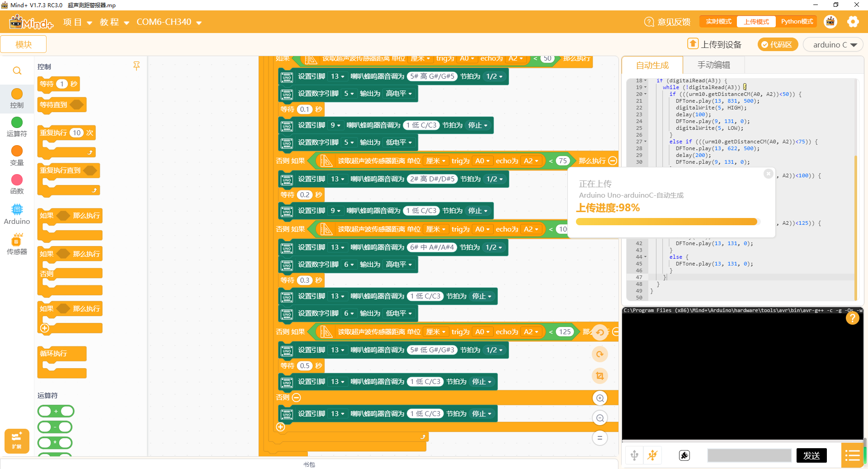Edit the 125 distance threshold value

(565, 332)
